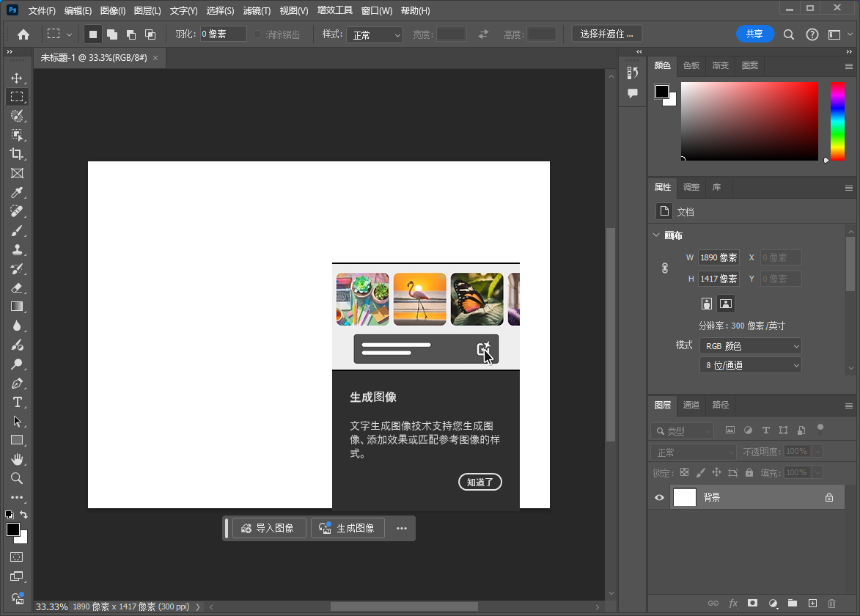Select the Crop tool
The image size is (860, 616).
(x=16, y=154)
